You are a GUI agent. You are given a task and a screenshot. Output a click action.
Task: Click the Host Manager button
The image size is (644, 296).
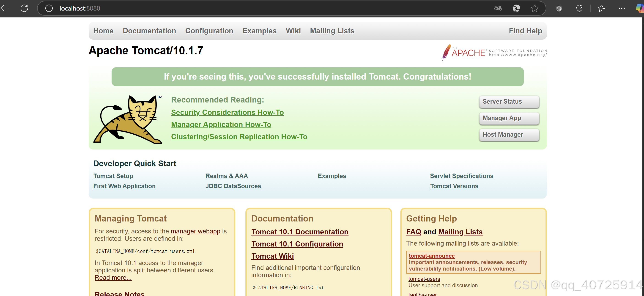click(x=509, y=135)
